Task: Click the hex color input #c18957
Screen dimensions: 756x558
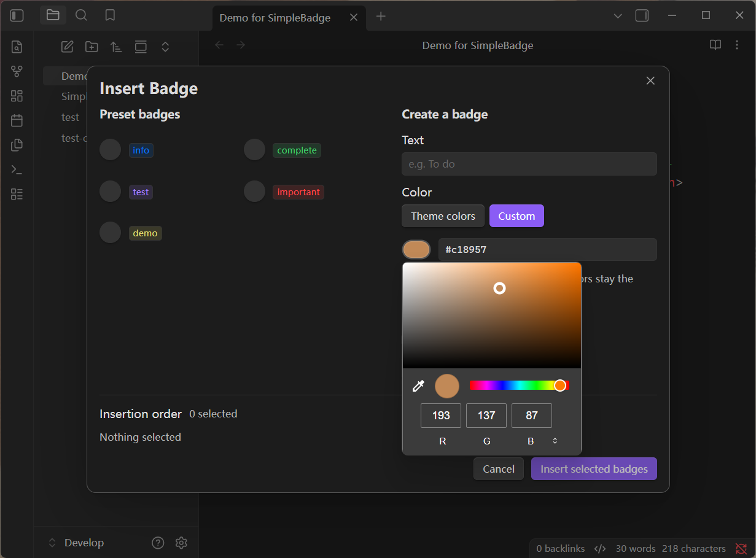Action: click(x=548, y=250)
